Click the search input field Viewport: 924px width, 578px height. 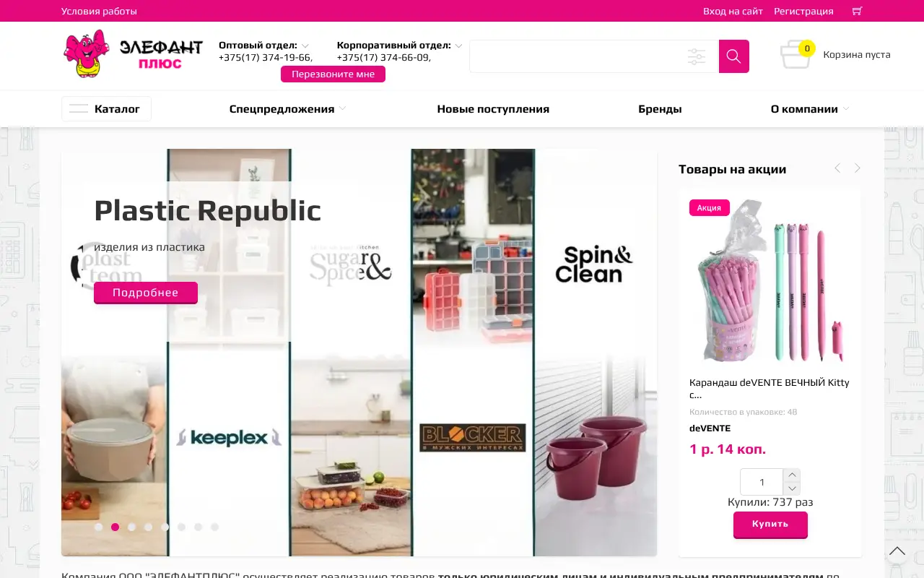[577, 56]
